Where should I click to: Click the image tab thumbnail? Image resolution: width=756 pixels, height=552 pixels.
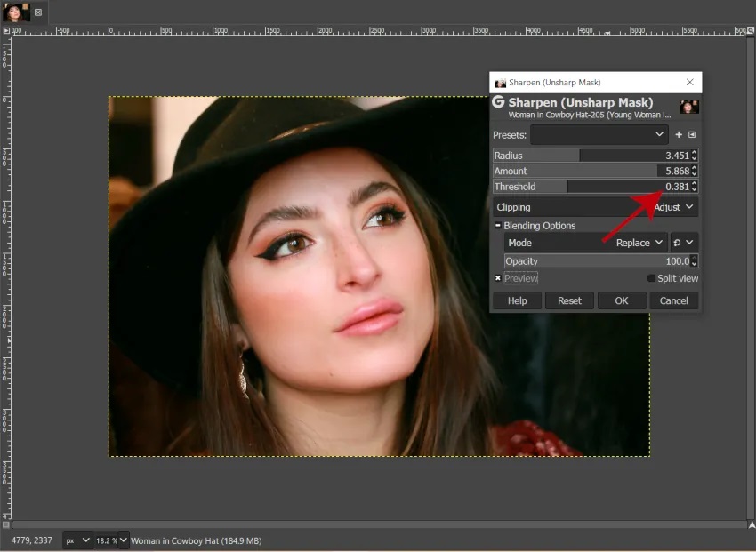click(16, 12)
